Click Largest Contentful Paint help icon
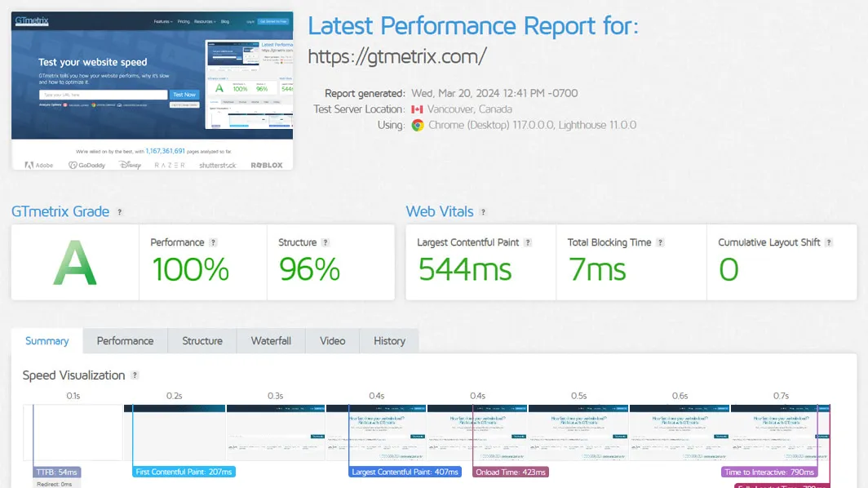 [528, 242]
